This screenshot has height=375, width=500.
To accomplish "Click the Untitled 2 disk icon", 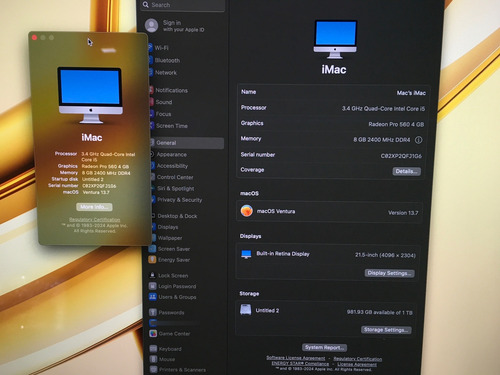I will click(246, 310).
